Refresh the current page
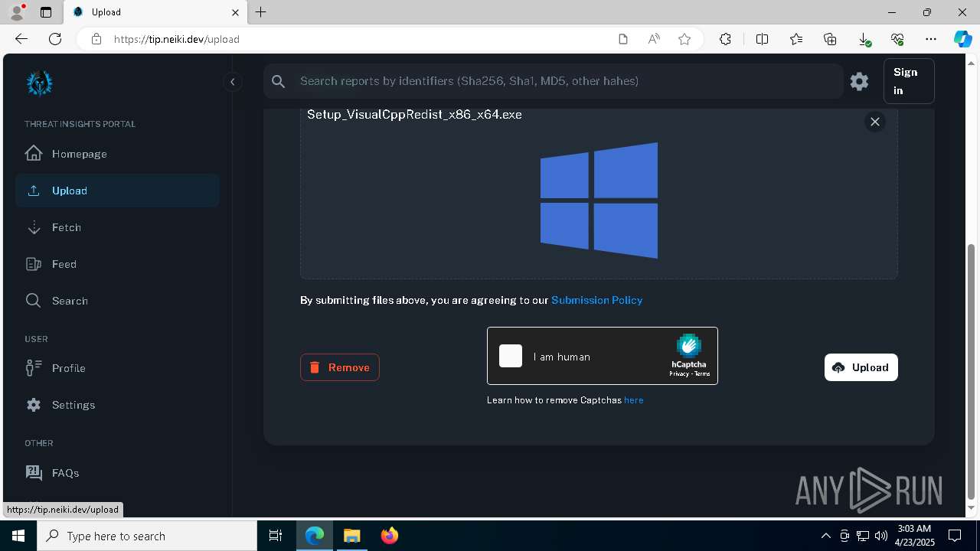The height and width of the screenshot is (551, 980). tap(55, 39)
